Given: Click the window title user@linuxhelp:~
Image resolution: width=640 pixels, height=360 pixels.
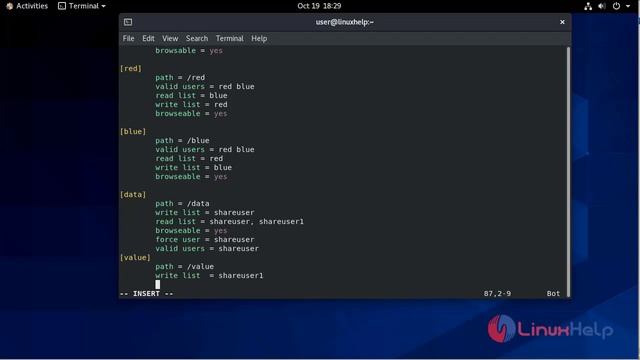Looking at the screenshot, I should point(344,22).
